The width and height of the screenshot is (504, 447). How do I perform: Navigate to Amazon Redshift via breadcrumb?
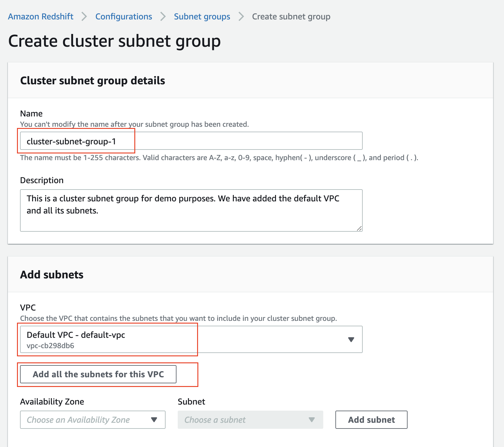pyautogui.click(x=40, y=16)
